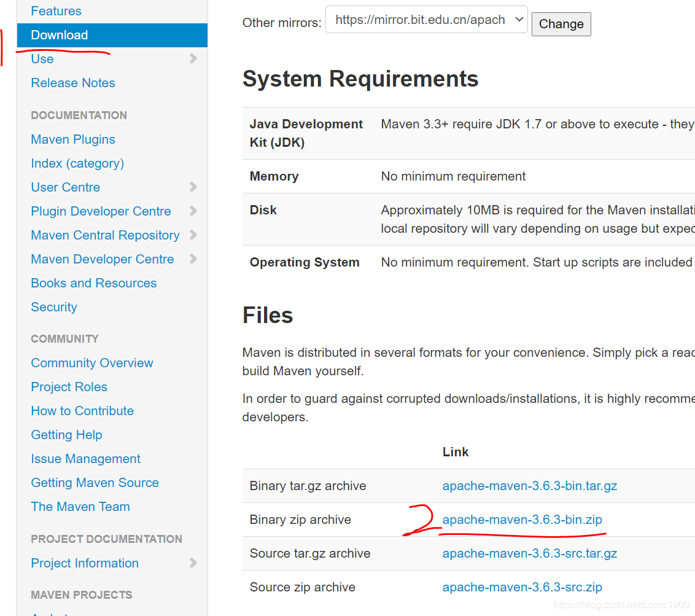695x616 pixels.
Task: Click the Source zip archive cell
Action: 302,587
